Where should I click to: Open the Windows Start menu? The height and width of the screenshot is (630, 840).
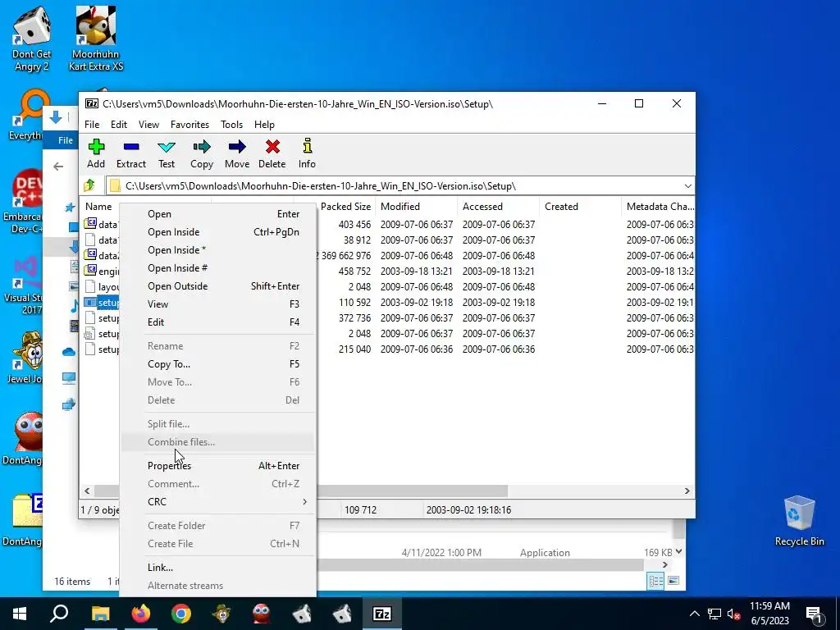click(20, 614)
